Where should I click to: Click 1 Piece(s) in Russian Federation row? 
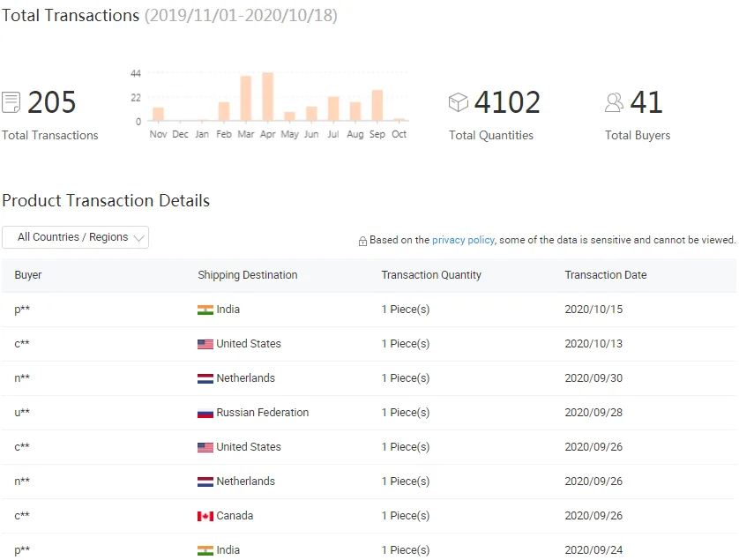pyautogui.click(x=406, y=413)
